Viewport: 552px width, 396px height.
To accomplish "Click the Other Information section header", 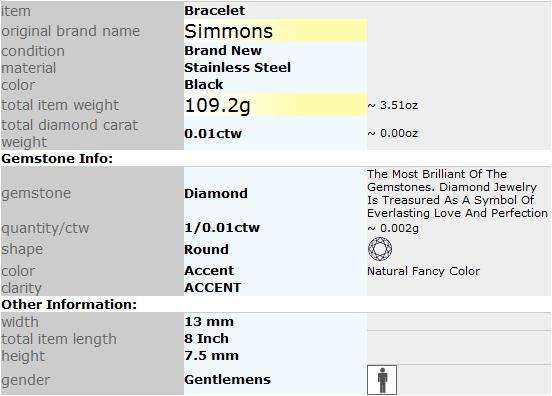I will pos(69,304).
